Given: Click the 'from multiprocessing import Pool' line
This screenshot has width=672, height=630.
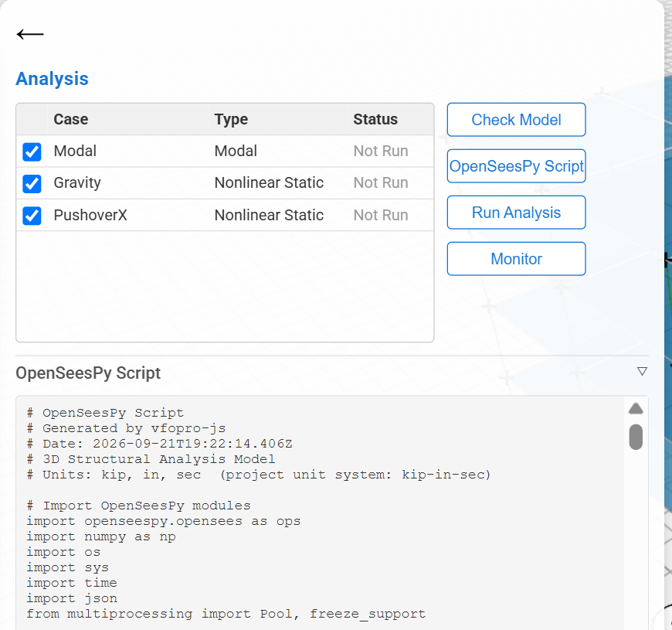Looking at the screenshot, I should [x=226, y=614].
